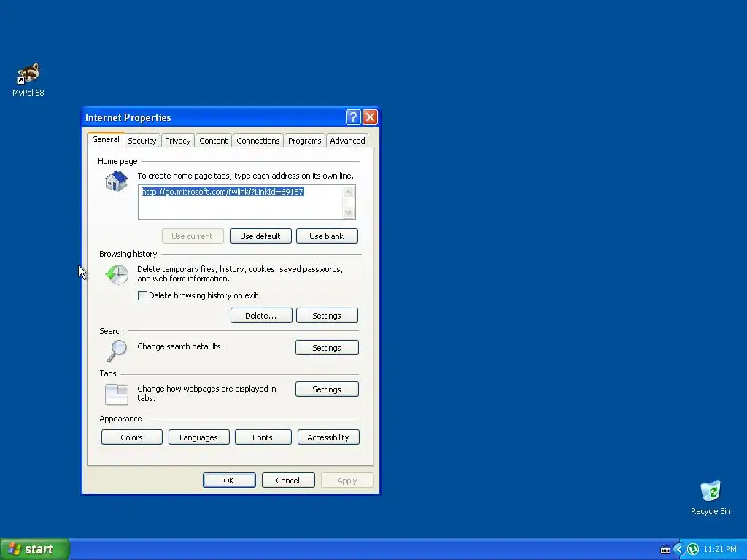Click the dialog Help question mark button

[353, 117]
